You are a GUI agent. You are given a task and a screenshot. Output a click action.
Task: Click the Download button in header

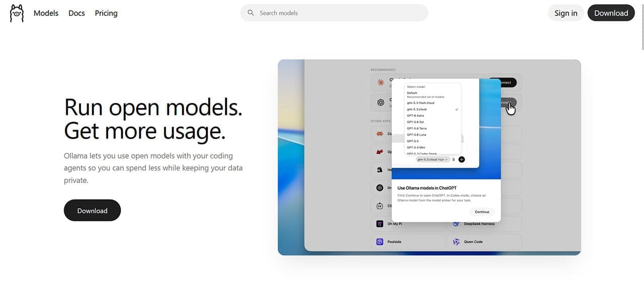point(611,13)
